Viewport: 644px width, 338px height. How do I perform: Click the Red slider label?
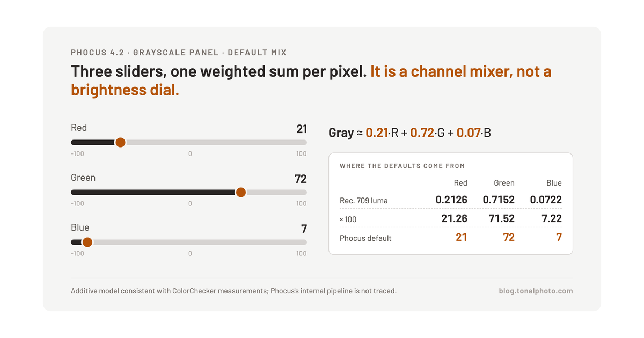tap(79, 128)
